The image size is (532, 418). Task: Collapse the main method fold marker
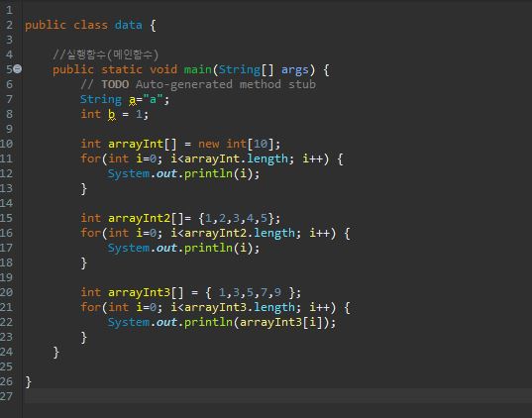17,69
